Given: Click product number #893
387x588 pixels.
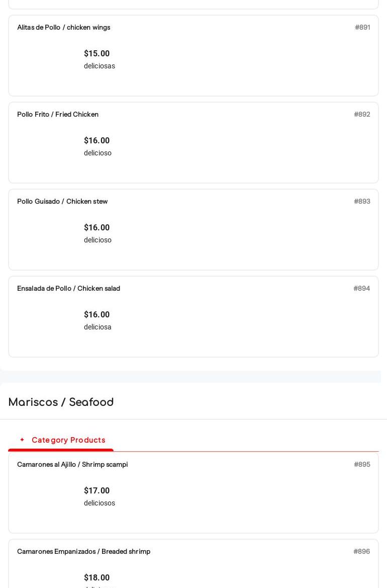Looking at the screenshot, I should (x=362, y=202).
